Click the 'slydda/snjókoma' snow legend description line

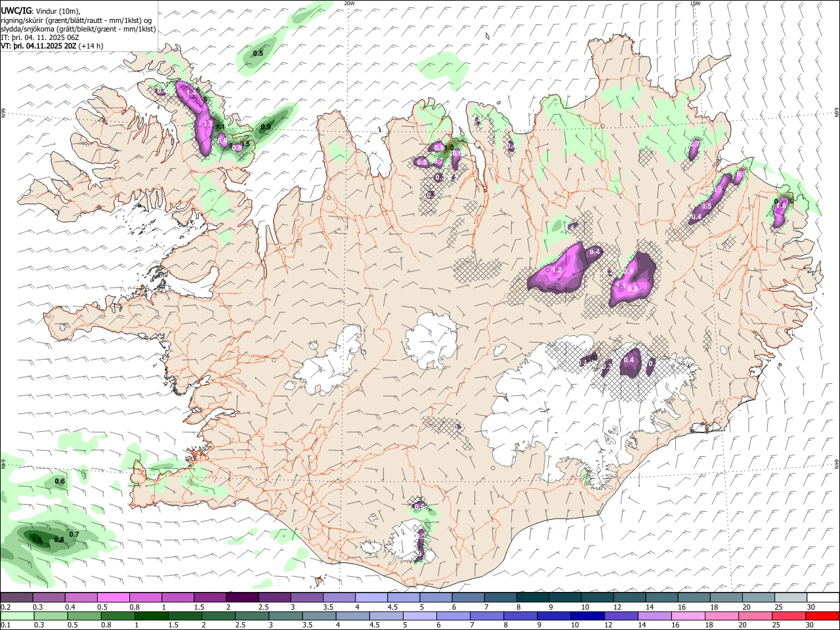click(x=78, y=29)
